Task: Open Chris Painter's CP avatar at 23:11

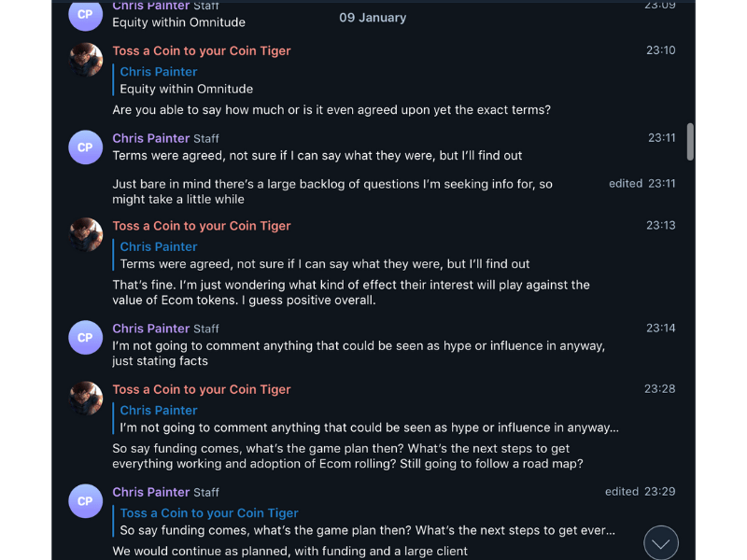Action: coord(85,147)
